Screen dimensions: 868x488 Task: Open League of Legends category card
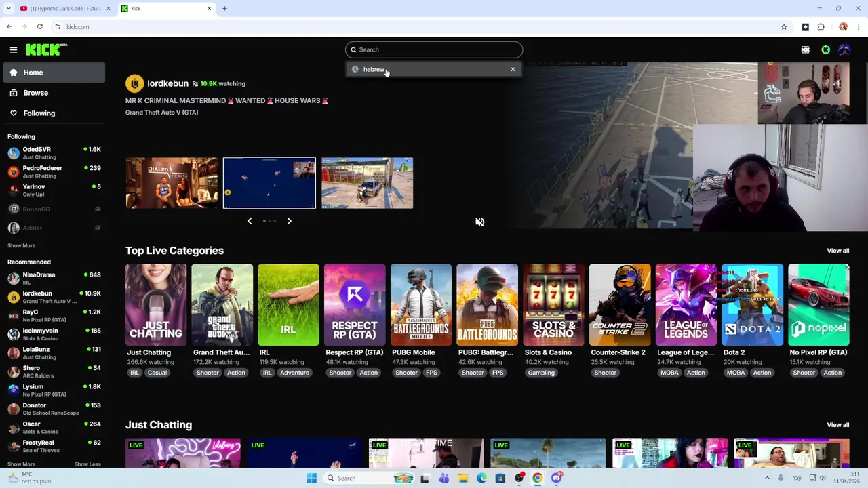686,305
